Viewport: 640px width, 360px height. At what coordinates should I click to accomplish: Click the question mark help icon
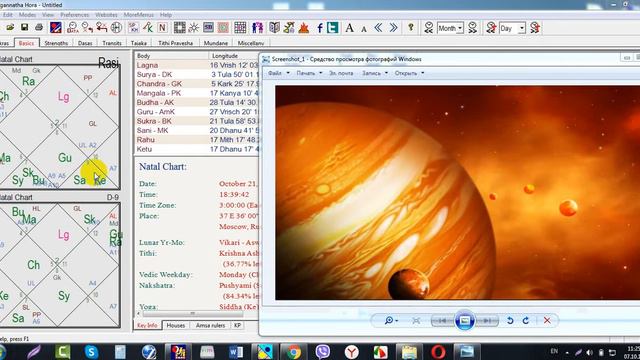coord(411,27)
